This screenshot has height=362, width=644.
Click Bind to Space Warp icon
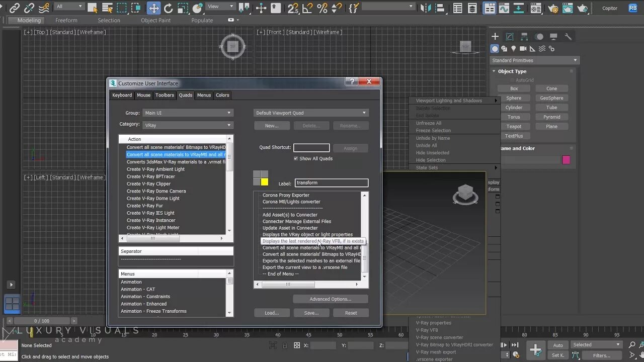click(44, 8)
